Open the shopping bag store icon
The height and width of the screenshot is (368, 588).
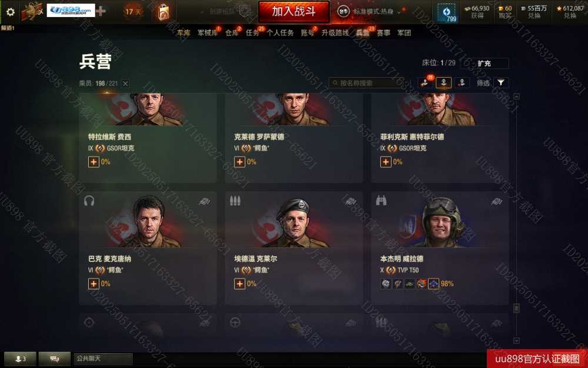(163, 12)
